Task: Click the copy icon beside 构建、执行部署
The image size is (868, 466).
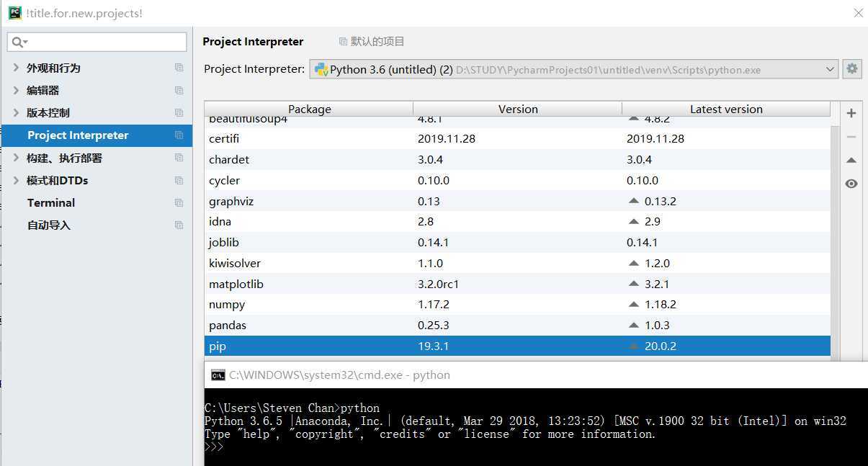Action: click(x=179, y=158)
